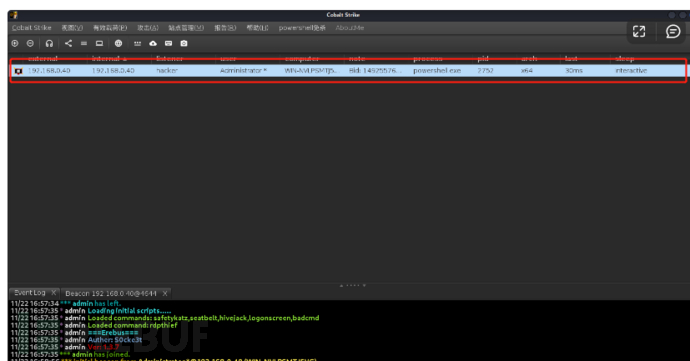Sort by the process column header
This screenshot has height=361, width=690.
pyautogui.click(x=428, y=59)
